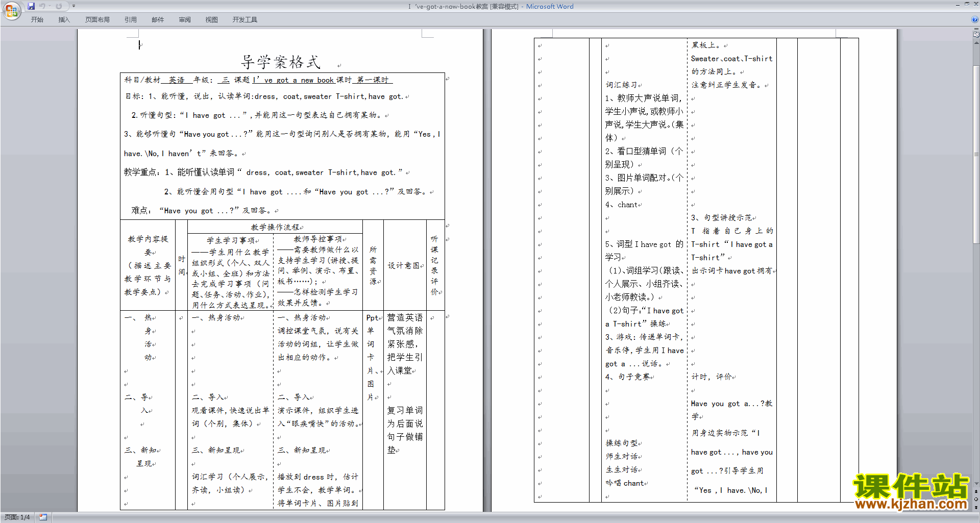Screen dimensions: 980x523
Task: Click the text Sweater、coat、T-shirt on page two
Action: (731, 59)
